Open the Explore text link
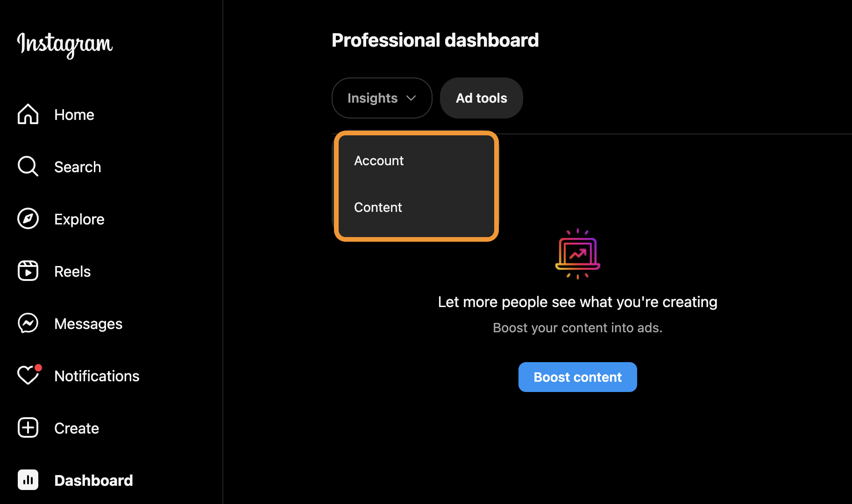The height and width of the screenshot is (504, 852). click(79, 219)
